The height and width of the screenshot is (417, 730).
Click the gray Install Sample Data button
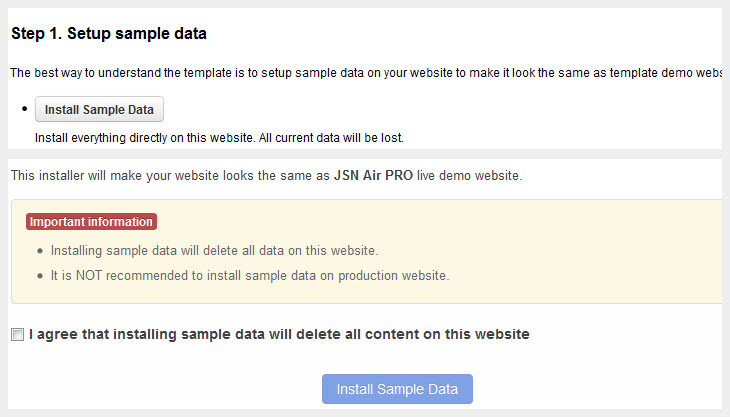coord(99,109)
